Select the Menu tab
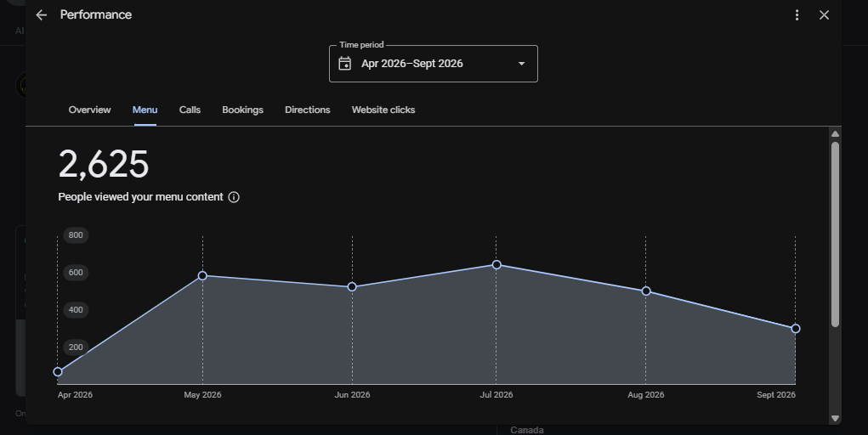Image resolution: width=868 pixels, height=435 pixels. click(145, 110)
